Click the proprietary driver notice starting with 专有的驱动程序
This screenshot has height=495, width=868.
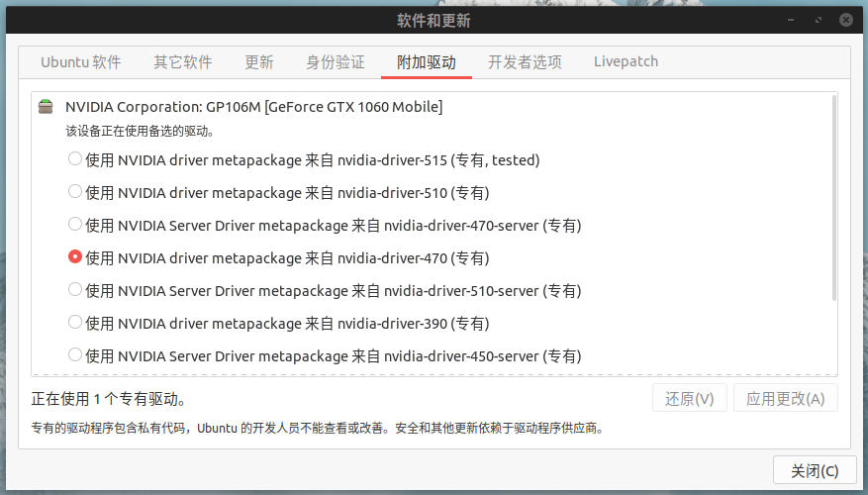(x=317, y=428)
